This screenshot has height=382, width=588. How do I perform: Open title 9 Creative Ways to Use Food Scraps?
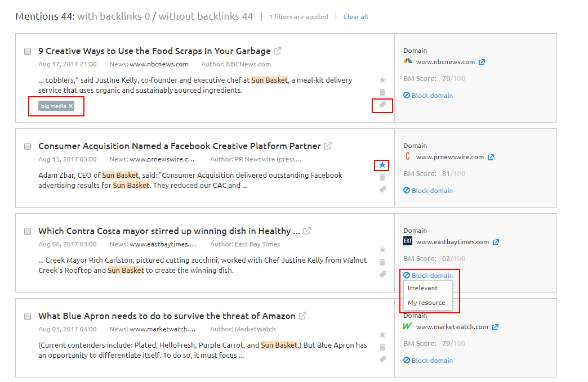[154, 51]
